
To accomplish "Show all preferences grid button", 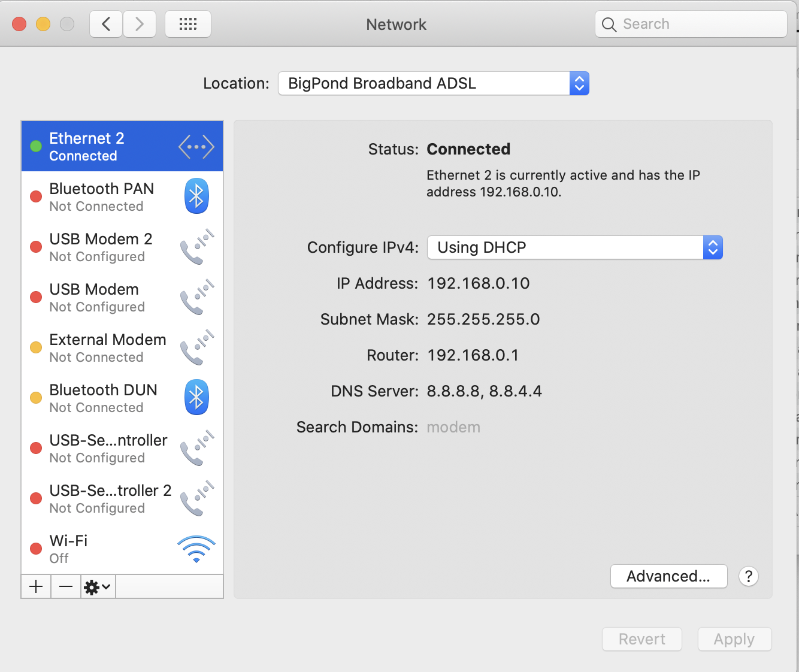I will tap(188, 24).
